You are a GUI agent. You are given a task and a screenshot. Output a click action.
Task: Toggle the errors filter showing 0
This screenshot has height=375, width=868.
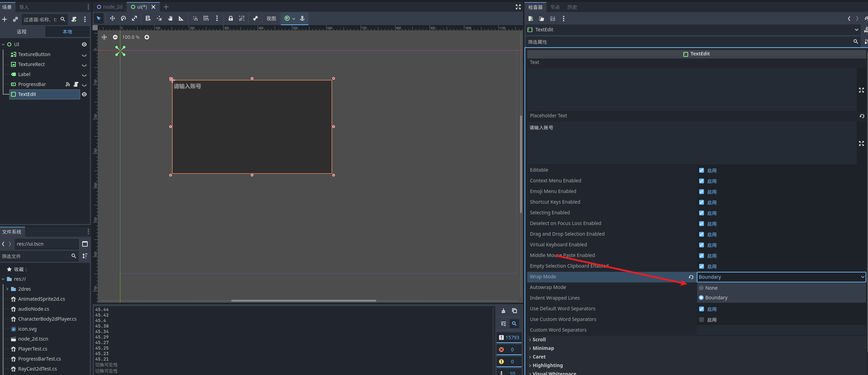509,350
